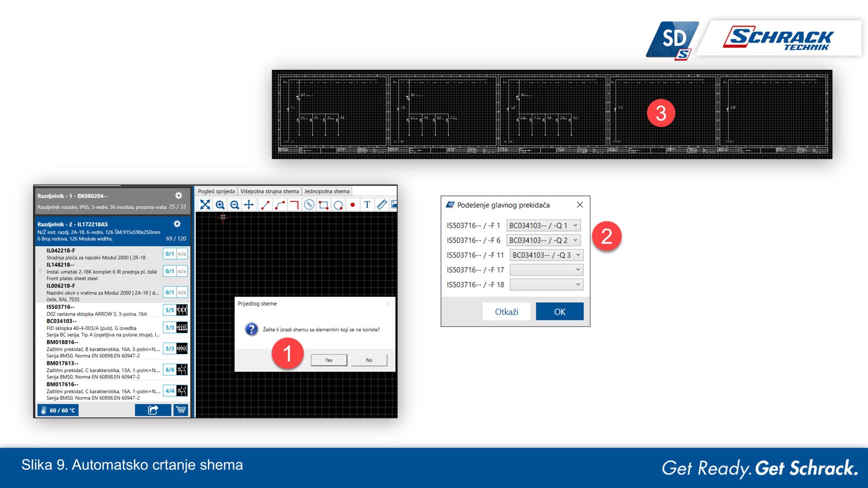Close the Podešenje glavnog prekidača dialog
The height and width of the screenshot is (488, 868).
click(580, 205)
